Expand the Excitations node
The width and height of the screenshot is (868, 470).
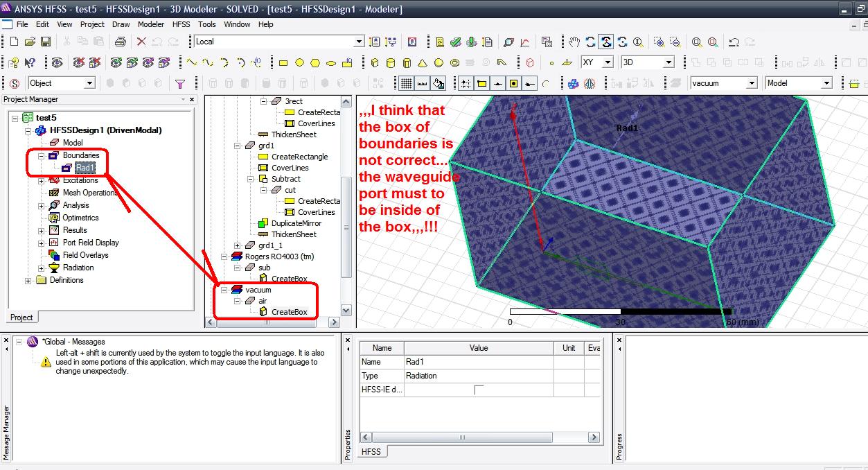[x=41, y=180]
